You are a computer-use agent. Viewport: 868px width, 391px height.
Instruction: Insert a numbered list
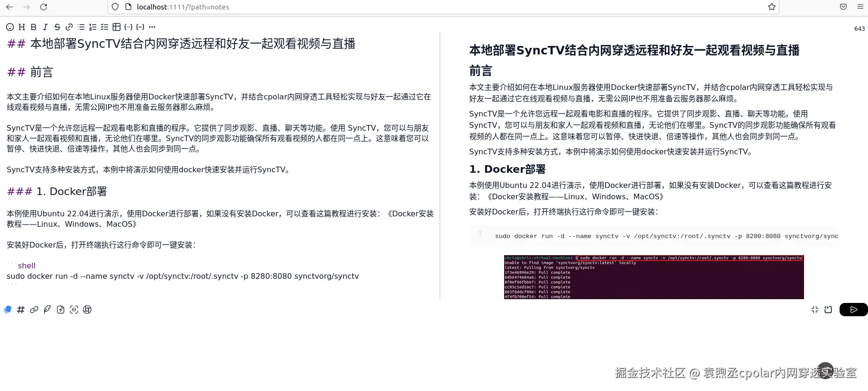[93, 27]
